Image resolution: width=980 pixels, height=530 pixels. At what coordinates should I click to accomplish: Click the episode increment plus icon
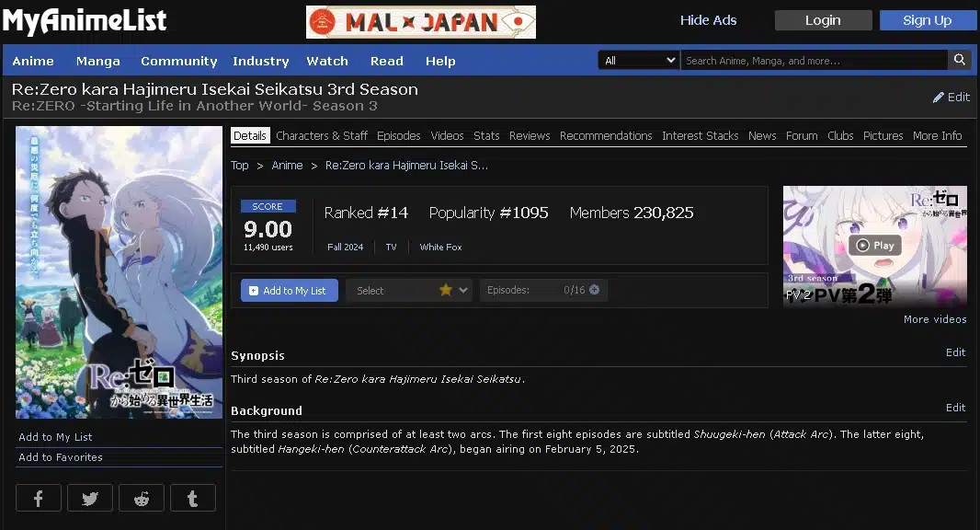point(594,290)
